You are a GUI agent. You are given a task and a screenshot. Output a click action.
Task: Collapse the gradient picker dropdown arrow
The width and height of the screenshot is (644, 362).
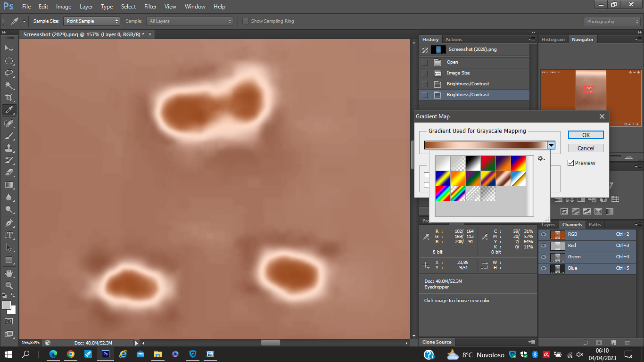click(551, 146)
